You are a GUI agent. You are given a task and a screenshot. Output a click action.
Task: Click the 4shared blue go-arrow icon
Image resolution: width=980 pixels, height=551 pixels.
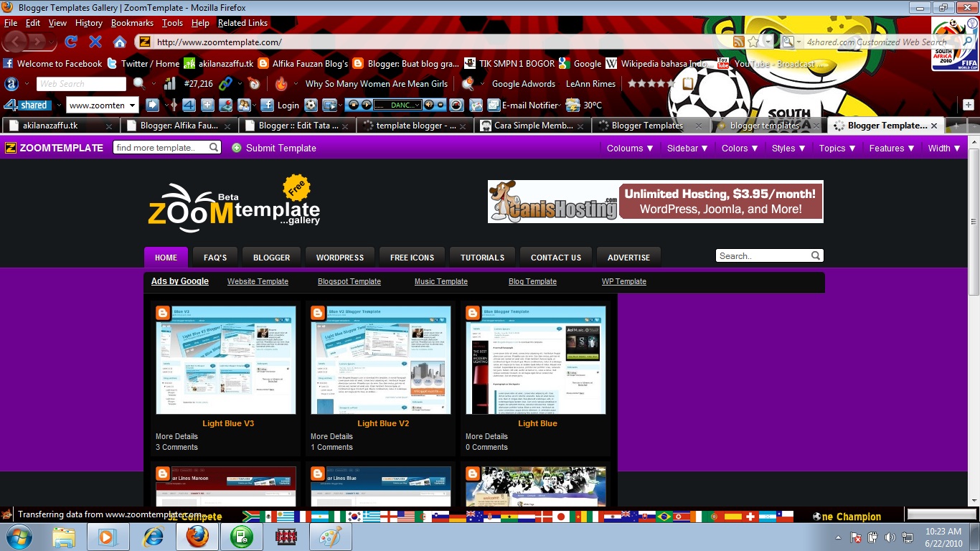pyautogui.click(x=152, y=105)
